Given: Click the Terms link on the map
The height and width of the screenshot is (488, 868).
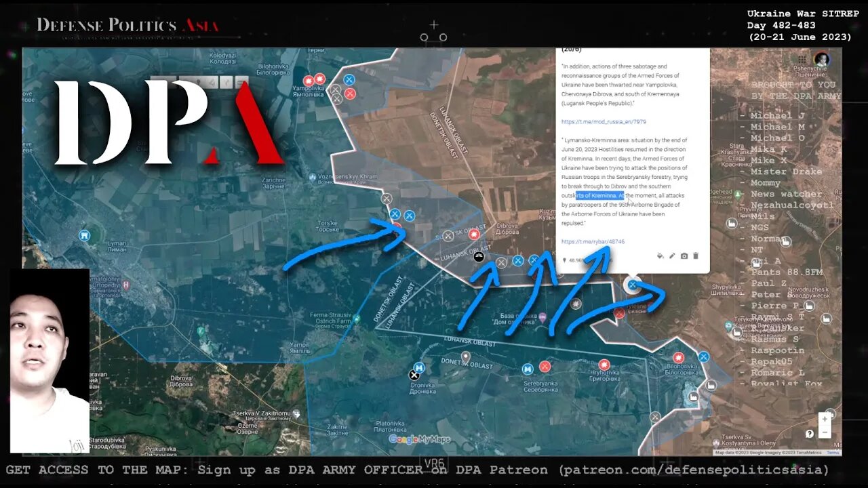Looking at the screenshot, I should pyautogui.click(x=833, y=452).
